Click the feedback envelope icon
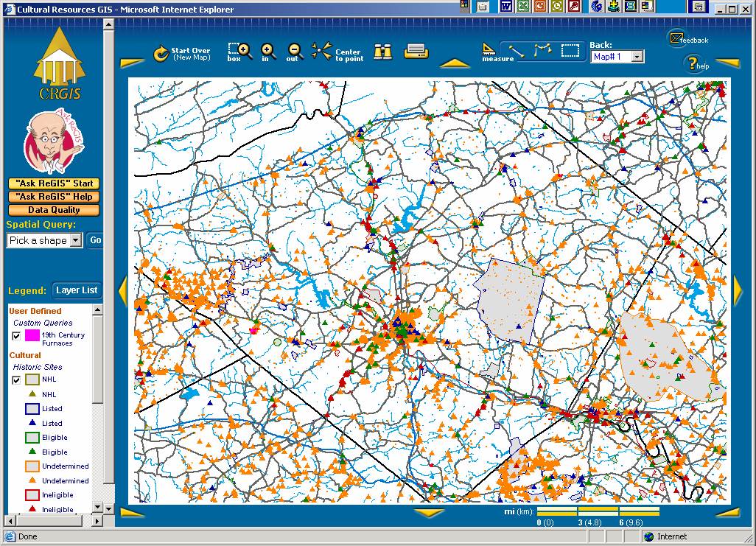 pos(677,38)
